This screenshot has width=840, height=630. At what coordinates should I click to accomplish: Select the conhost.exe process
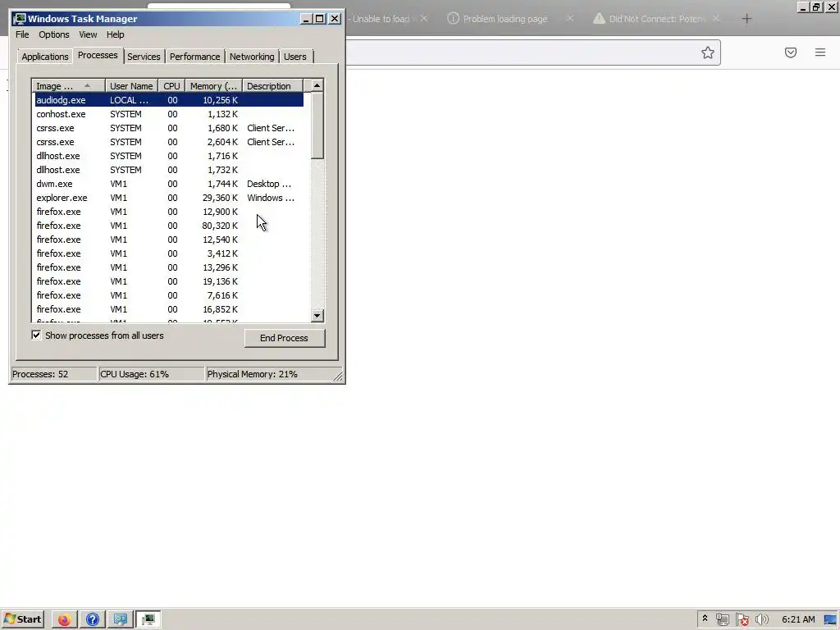(x=169, y=114)
